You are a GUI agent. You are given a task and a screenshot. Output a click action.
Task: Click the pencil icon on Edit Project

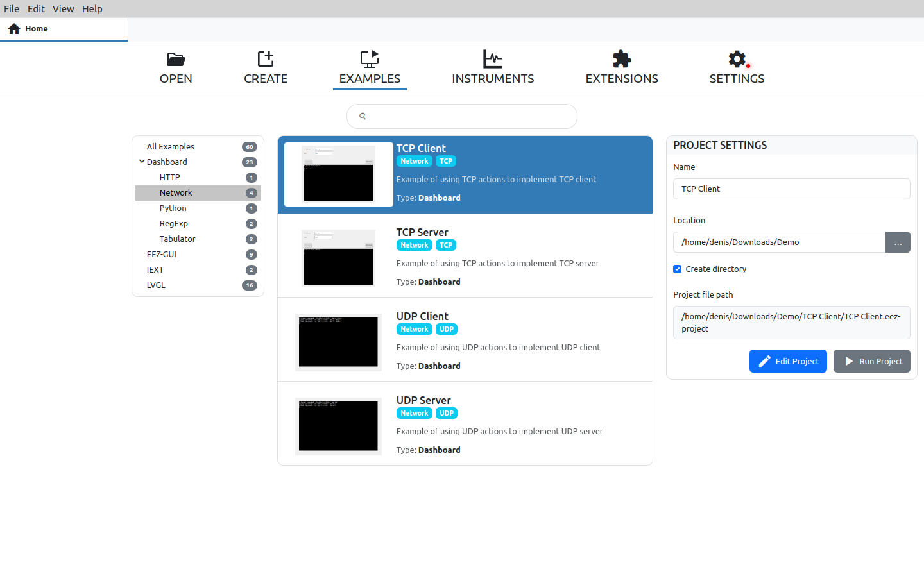765,361
